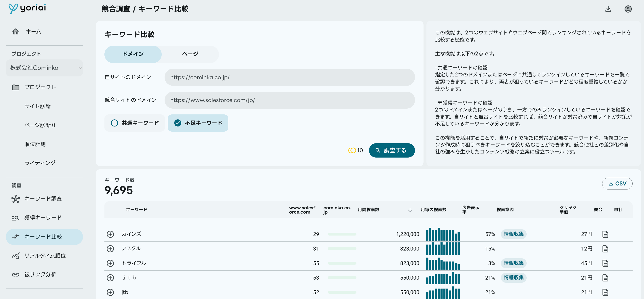Click the キーワード調査 network icon
This screenshot has height=299, width=644.
click(x=16, y=199)
